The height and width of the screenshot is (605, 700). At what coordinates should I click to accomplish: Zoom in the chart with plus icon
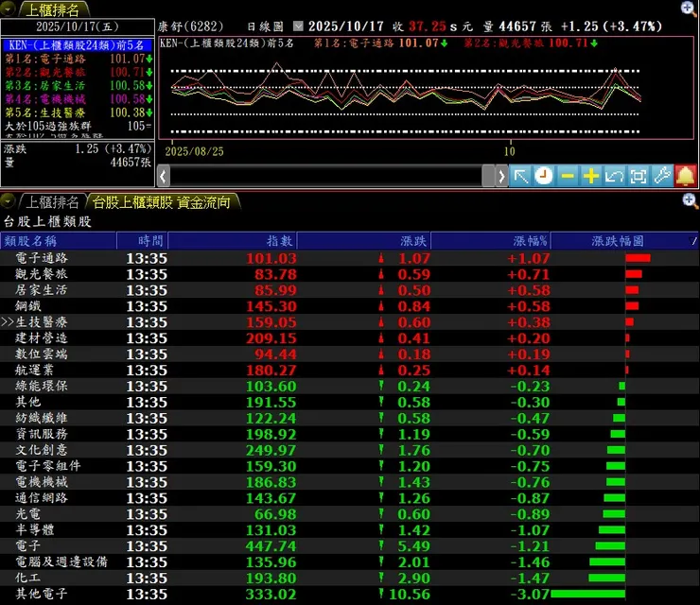tap(591, 176)
